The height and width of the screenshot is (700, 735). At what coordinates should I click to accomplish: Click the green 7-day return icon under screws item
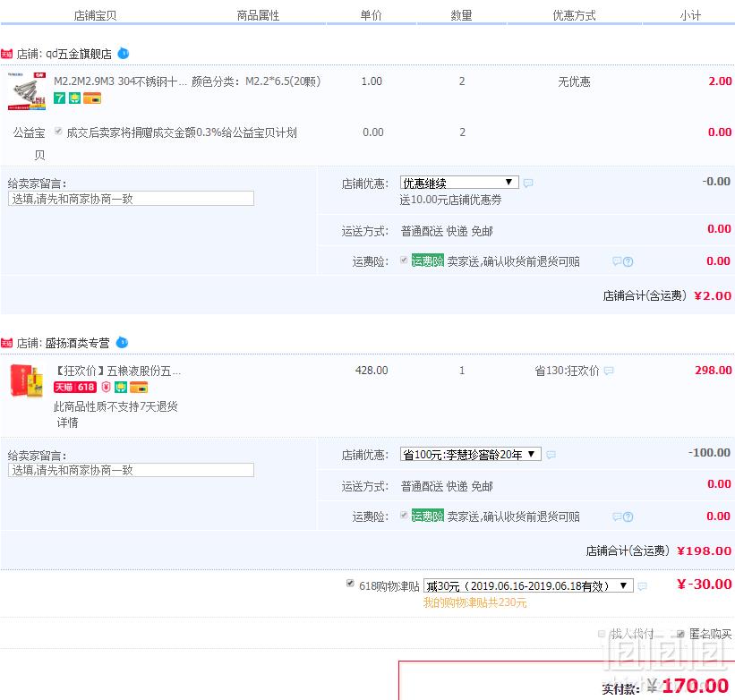[x=59, y=98]
